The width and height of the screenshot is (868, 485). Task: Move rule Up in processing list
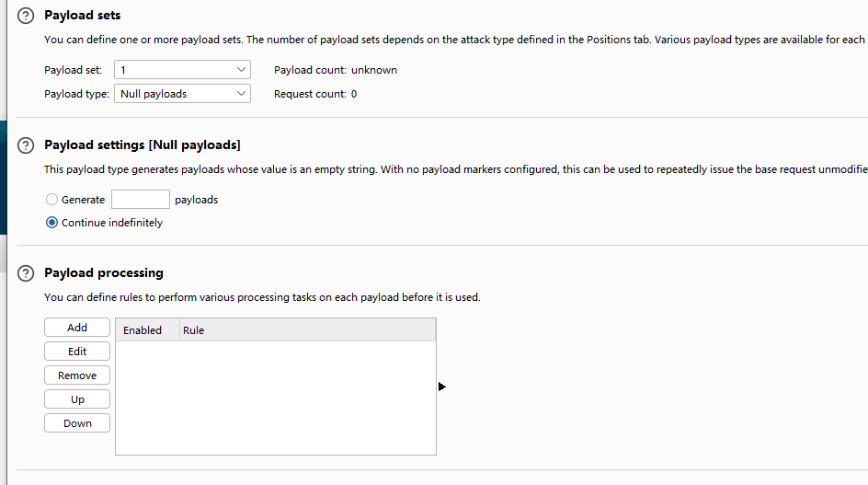[77, 399]
